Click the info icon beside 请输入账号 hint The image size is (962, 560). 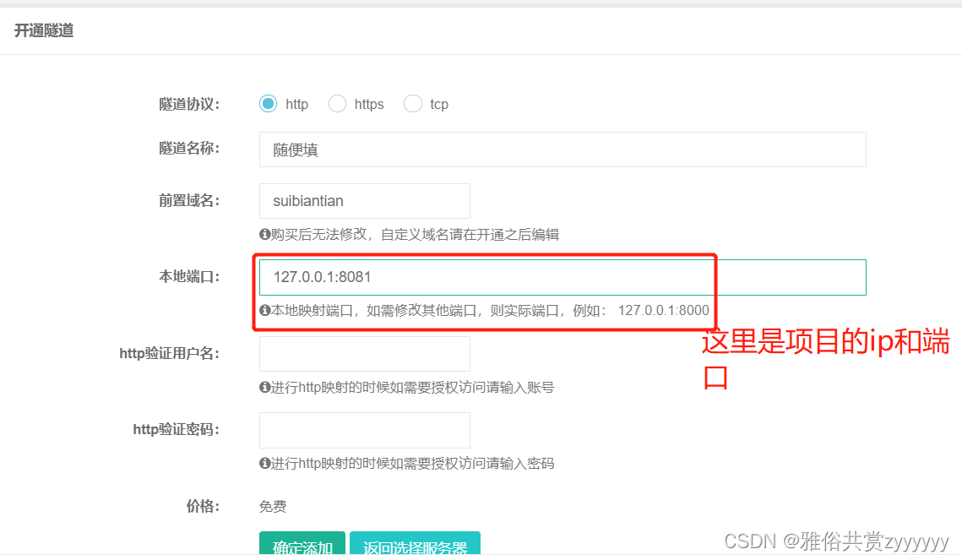click(x=264, y=387)
